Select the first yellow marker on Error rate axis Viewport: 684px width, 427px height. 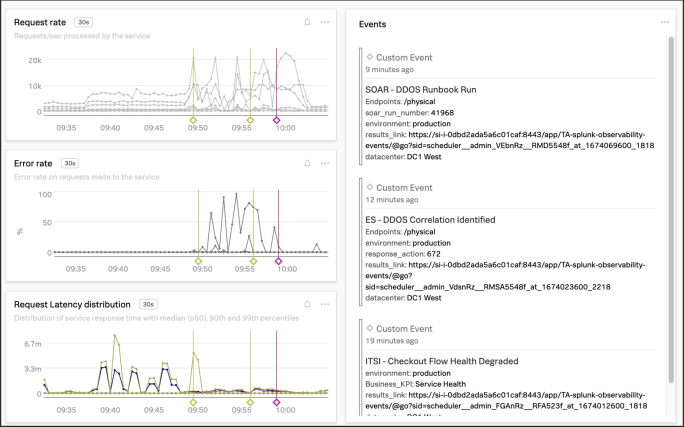pyautogui.click(x=198, y=261)
